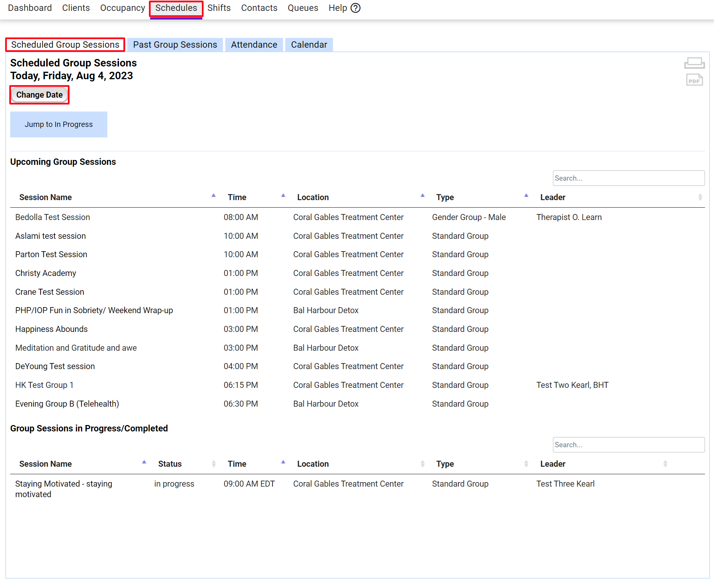Click Jump to In Progress button
Screen dimensions: 714x588
pyautogui.click(x=59, y=124)
